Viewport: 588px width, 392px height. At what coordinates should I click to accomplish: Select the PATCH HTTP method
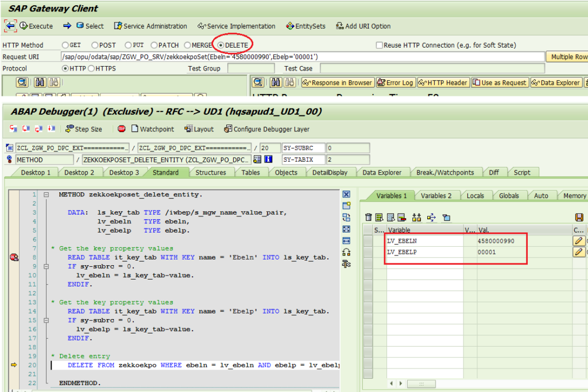pyautogui.click(x=154, y=45)
